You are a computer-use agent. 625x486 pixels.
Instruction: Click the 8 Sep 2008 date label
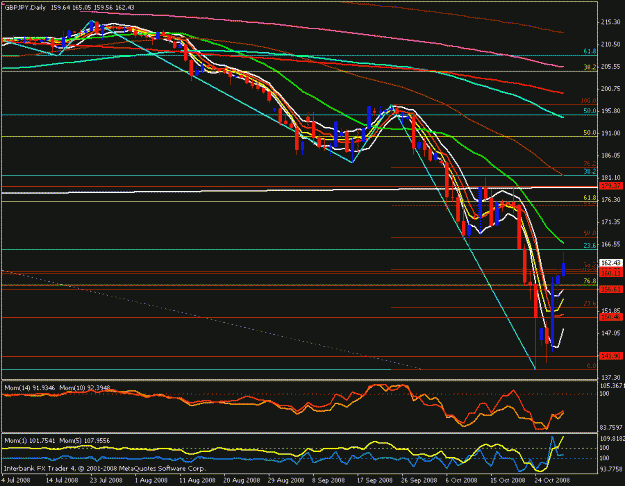[x=329, y=480]
